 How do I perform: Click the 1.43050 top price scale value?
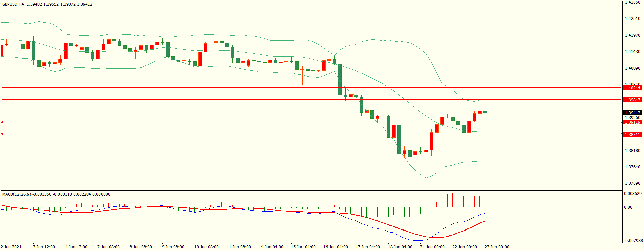click(x=632, y=2)
